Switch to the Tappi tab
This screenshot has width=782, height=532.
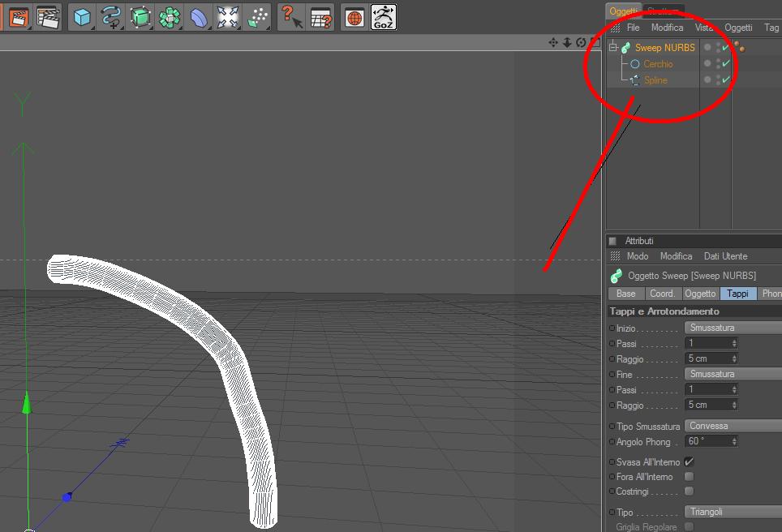737,294
